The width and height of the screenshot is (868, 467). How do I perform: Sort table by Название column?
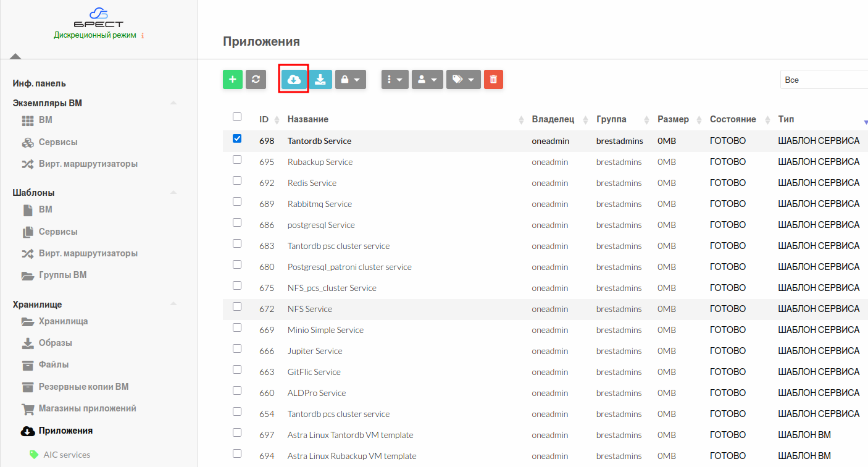[x=308, y=119]
